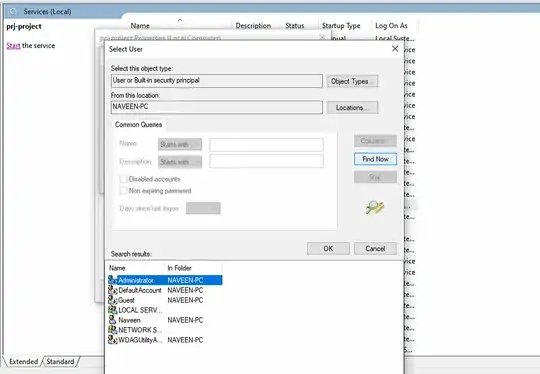Sort by the Status column in Services
The image size is (540, 374).
click(295, 25)
